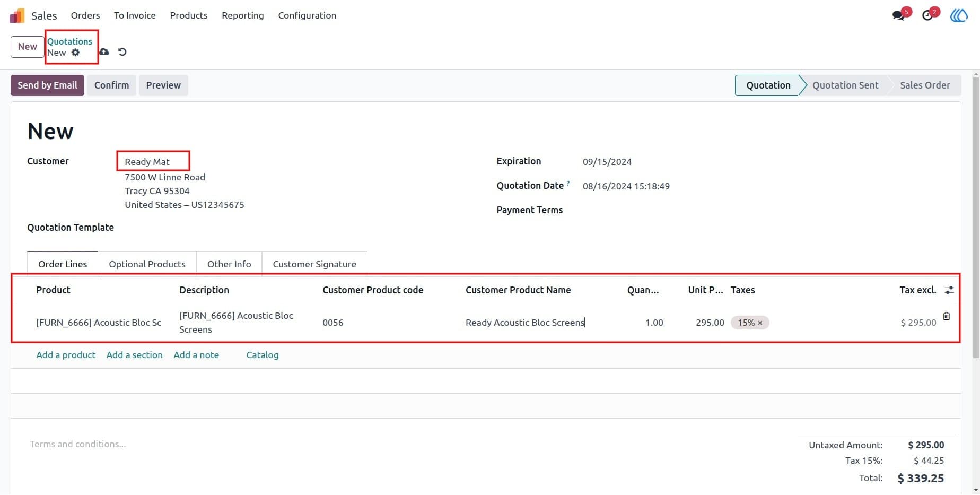
Task: Edit the Expiration date field
Action: (x=607, y=162)
